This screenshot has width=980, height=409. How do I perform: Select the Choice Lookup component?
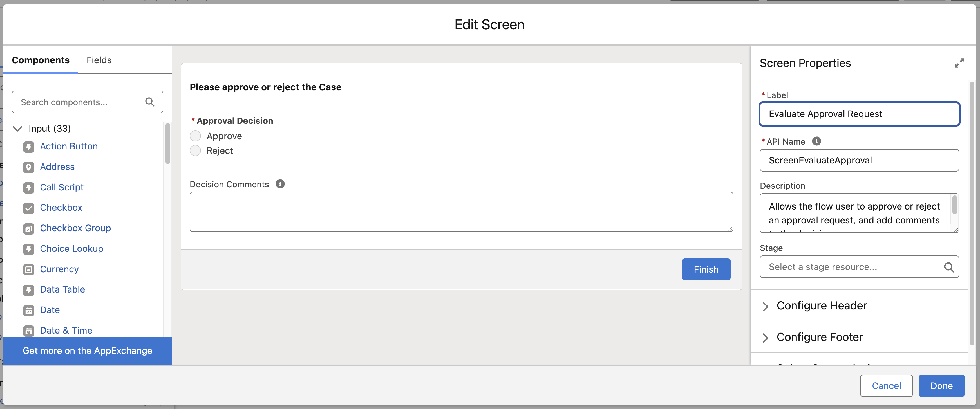pos(72,249)
